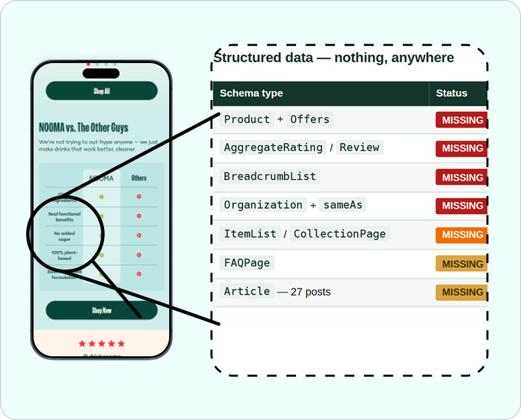Click the Offers schema tag

310,119
